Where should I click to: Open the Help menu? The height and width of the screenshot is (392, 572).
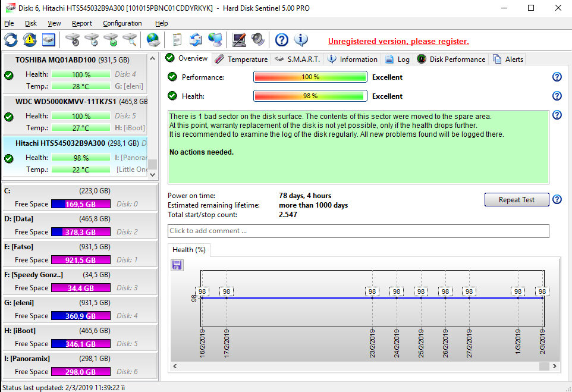click(161, 23)
